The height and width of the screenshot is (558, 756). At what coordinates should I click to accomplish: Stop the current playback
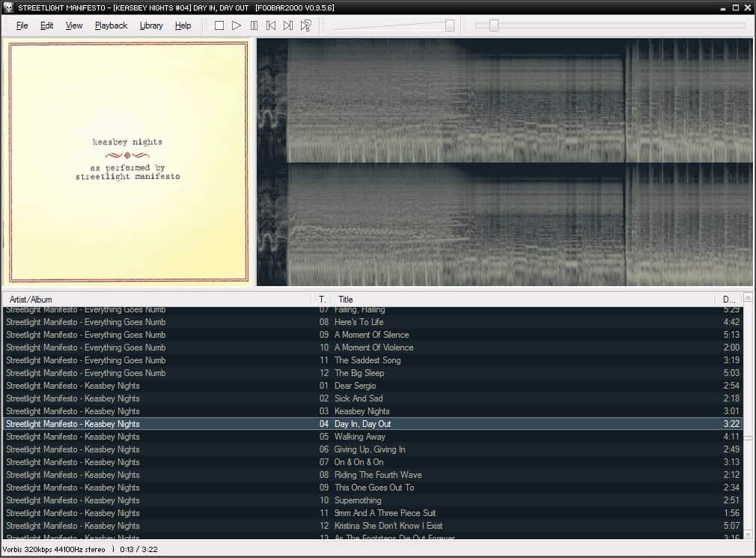219,25
